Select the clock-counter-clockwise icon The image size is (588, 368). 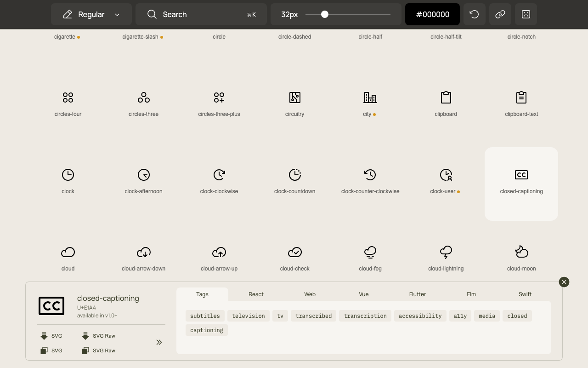370,175
